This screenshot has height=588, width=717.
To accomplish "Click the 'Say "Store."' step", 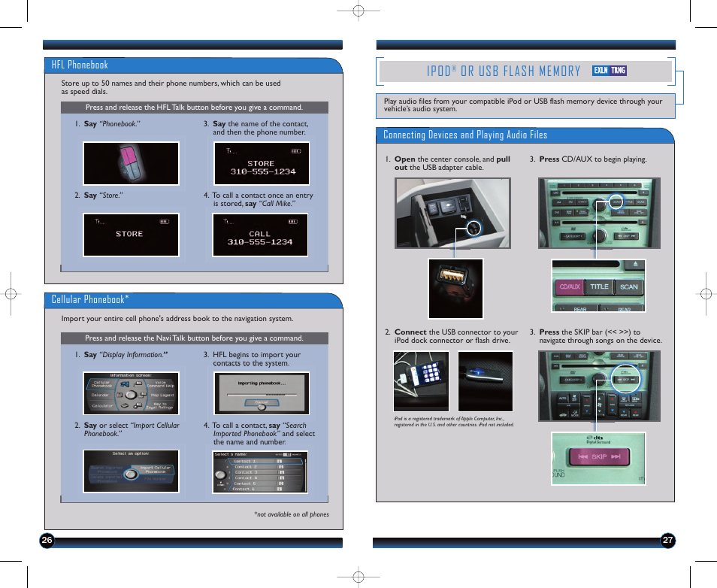I will pyautogui.click(x=98, y=195).
